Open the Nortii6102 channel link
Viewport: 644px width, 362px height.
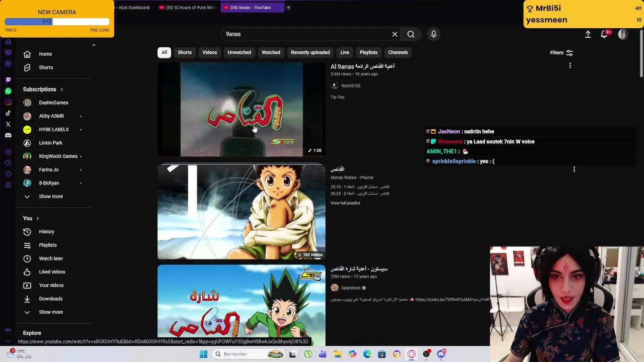coord(351,86)
